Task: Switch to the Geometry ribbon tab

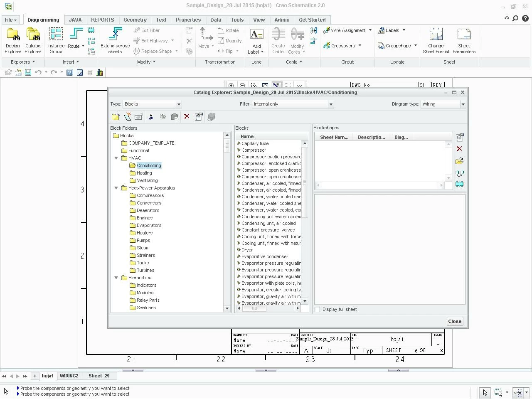Action: [135, 20]
